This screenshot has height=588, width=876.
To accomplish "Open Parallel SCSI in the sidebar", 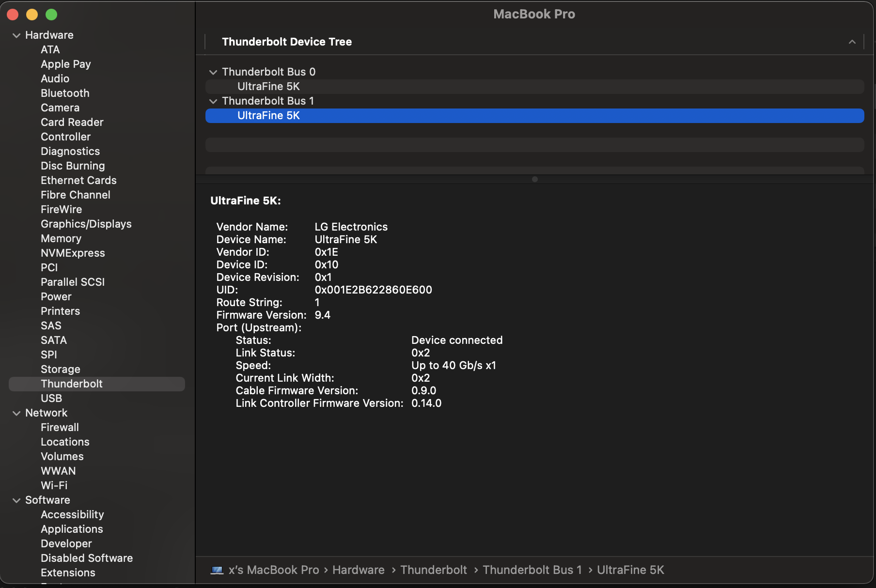I will pos(73,282).
